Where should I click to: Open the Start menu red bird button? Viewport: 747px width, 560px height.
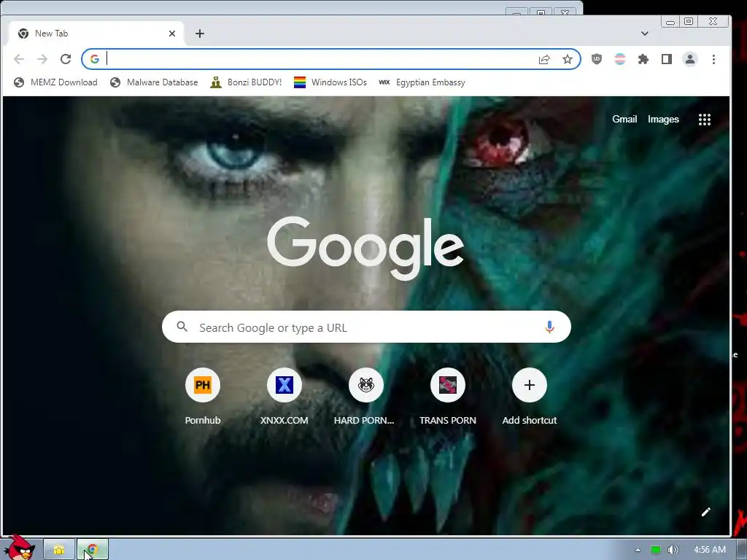[18, 548]
